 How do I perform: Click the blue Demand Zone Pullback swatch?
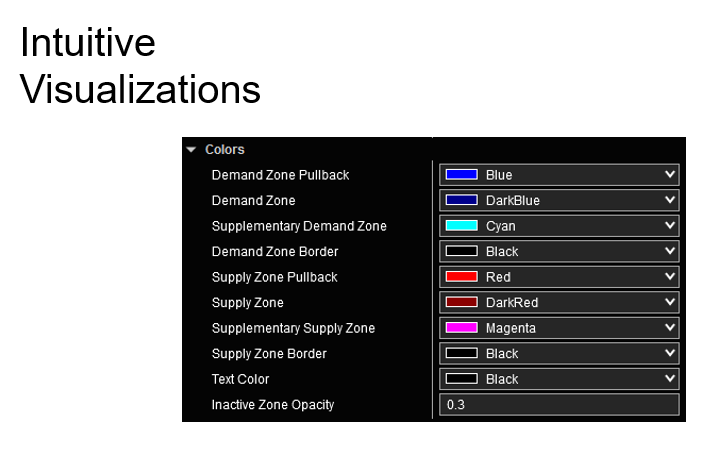(x=461, y=175)
